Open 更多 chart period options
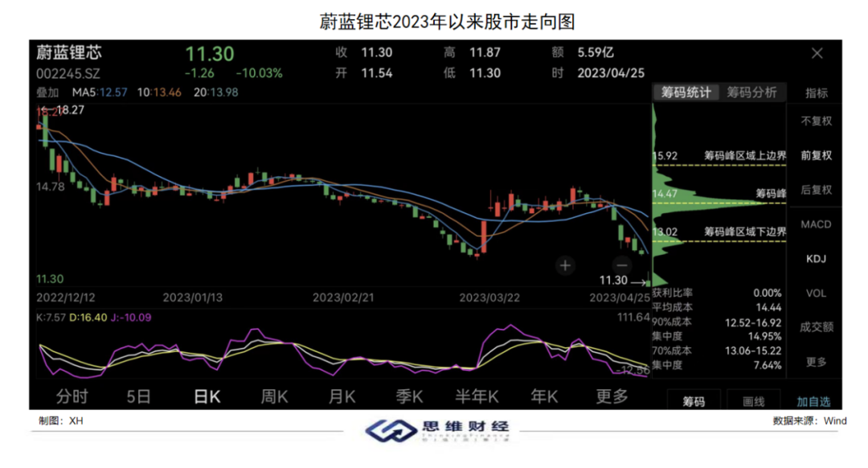Image resolution: width=868 pixels, height=468 pixels. [x=612, y=396]
